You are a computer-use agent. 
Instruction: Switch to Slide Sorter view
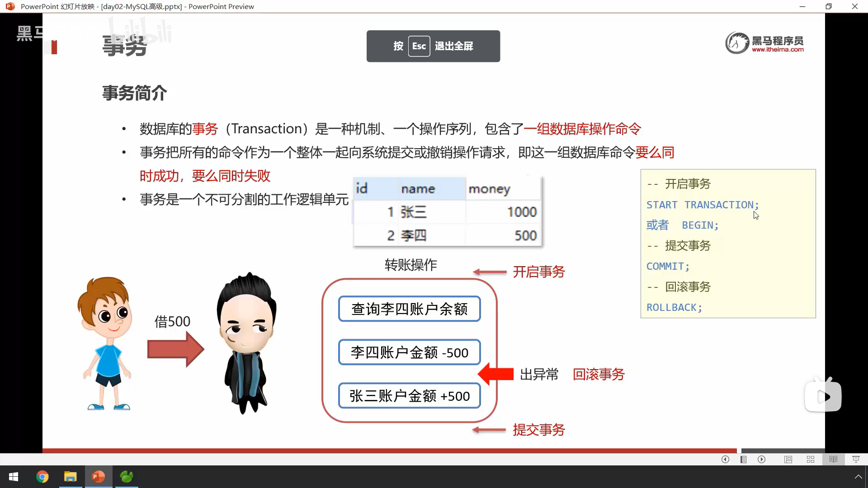[811, 459]
